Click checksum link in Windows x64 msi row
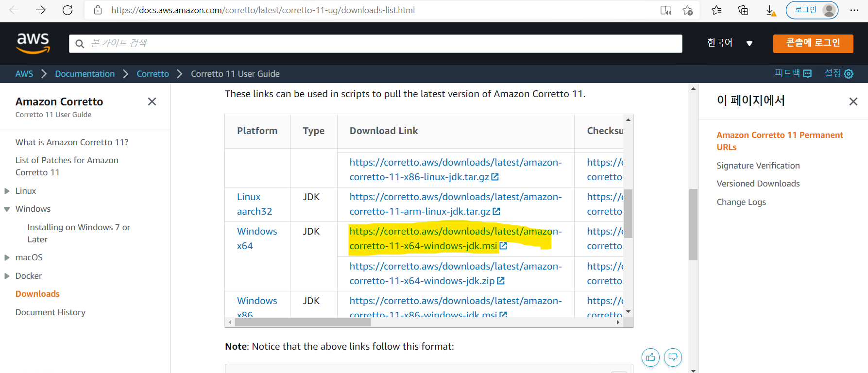This screenshot has height=373, width=868. [x=605, y=238]
